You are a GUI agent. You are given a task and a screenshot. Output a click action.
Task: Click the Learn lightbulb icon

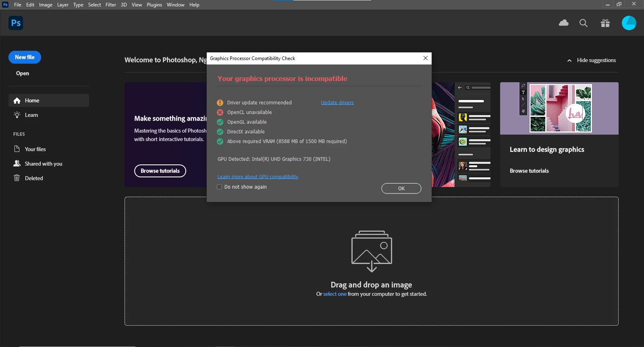[17, 115]
